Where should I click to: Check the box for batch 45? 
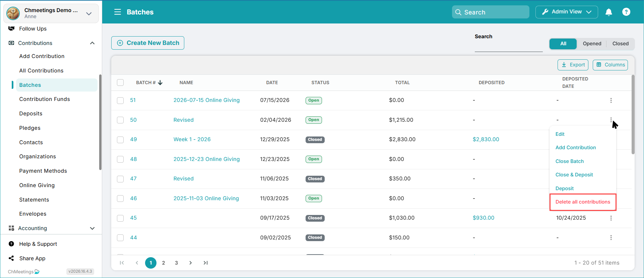tap(120, 218)
